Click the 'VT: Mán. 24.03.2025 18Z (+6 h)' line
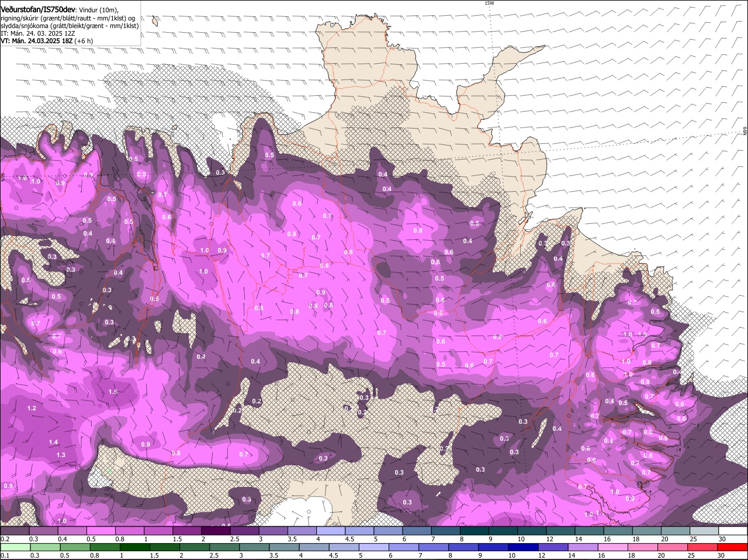Viewport: 748px width, 560px height. click(x=47, y=41)
